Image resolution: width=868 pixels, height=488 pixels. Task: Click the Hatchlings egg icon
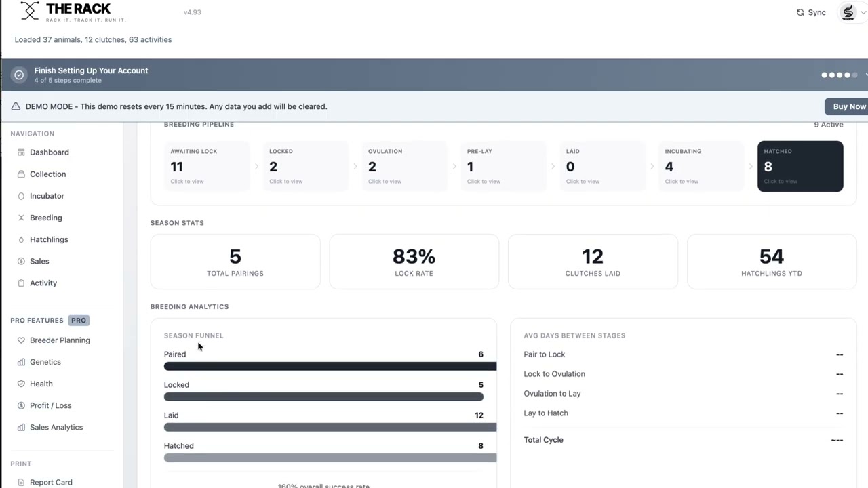click(x=21, y=239)
